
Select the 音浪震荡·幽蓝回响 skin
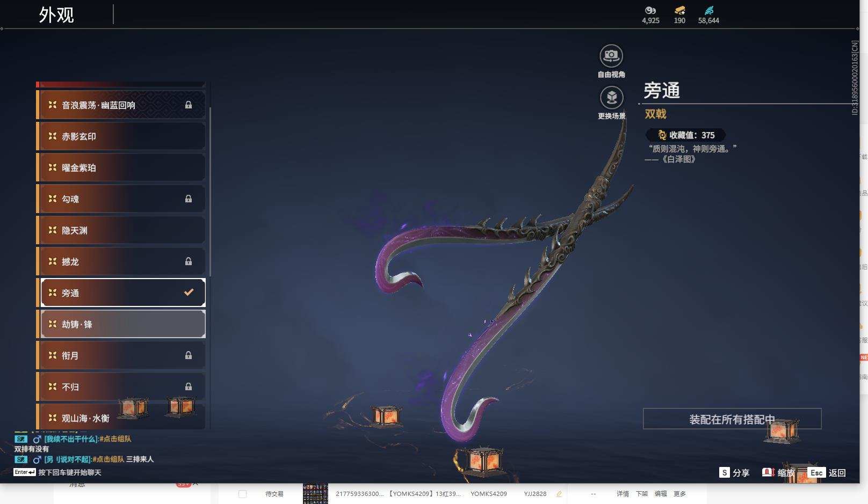pyautogui.click(x=121, y=105)
